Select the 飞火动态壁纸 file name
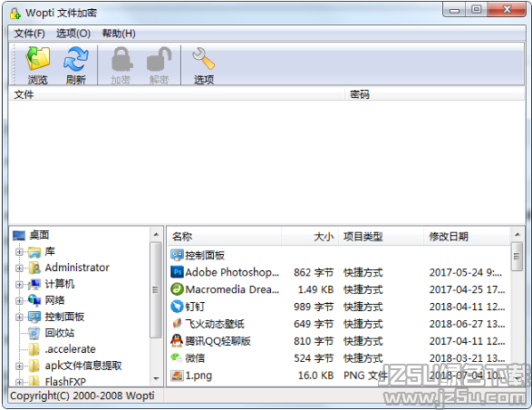 pos(215,324)
